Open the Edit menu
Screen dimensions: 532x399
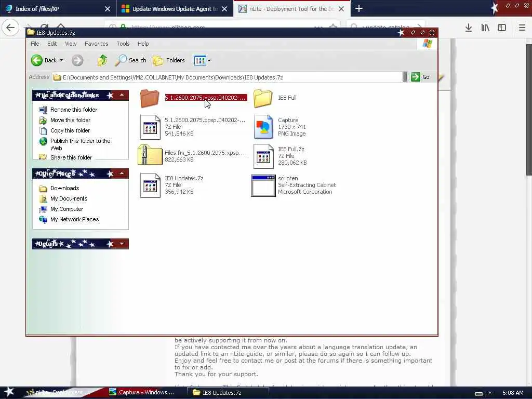[x=51, y=44]
